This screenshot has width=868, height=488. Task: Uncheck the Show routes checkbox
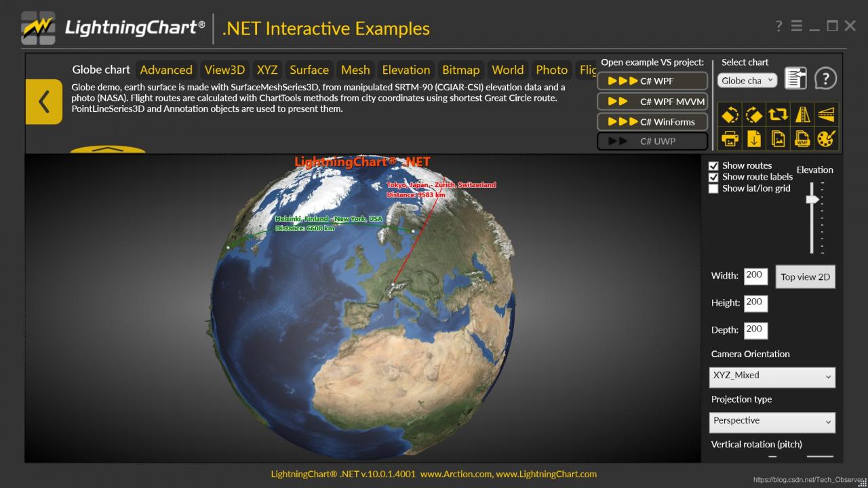click(713, 166)
